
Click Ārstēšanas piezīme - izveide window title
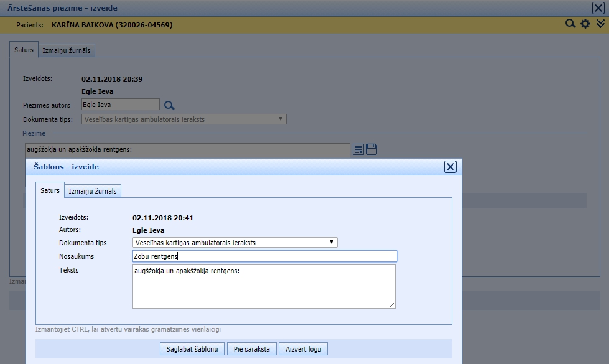pos(62,7)
